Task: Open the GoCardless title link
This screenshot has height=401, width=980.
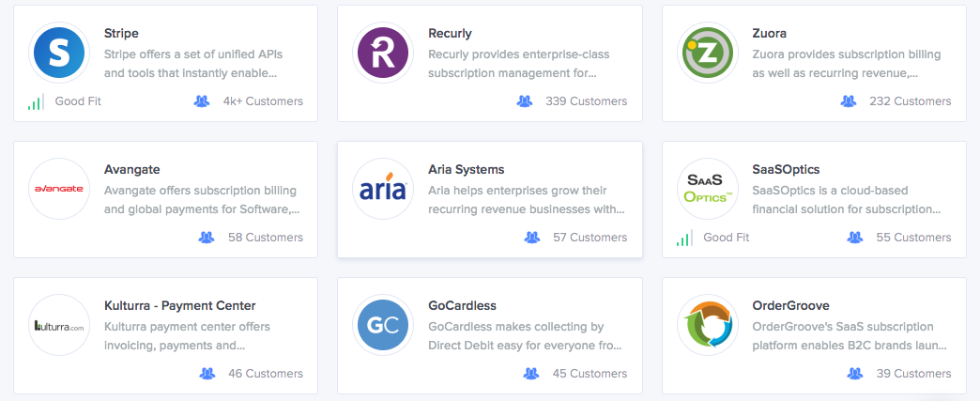Action: point(463,306)
